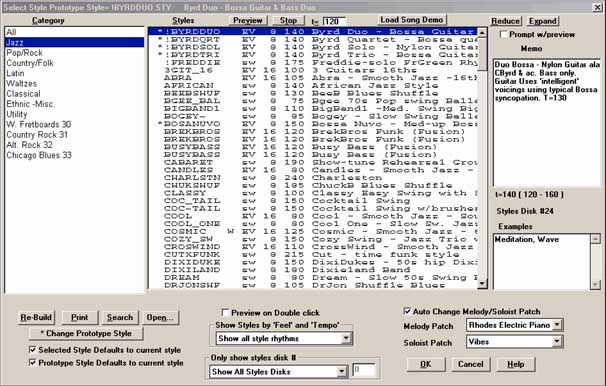This screenshot has height=386, width=606.
Task: Click the styles disk number field
Action: [x=364, y=370]
